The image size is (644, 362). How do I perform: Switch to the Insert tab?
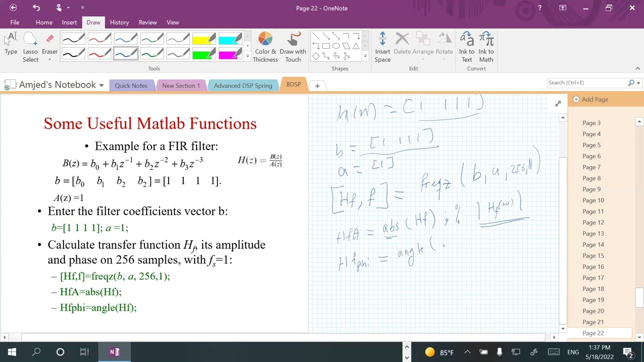pyautogui.click(x=69, y=22)
